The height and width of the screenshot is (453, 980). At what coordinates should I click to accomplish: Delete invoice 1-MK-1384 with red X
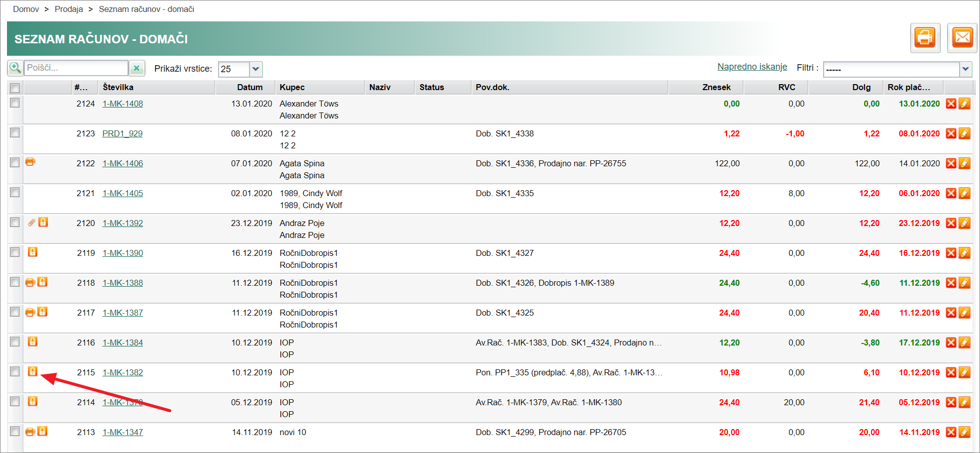point(951,342)
